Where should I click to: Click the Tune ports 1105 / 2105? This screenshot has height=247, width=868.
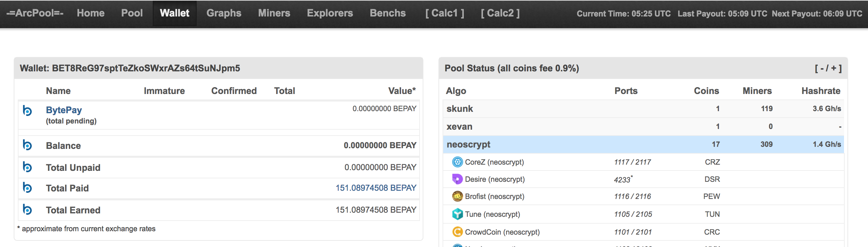click(633, 214)
